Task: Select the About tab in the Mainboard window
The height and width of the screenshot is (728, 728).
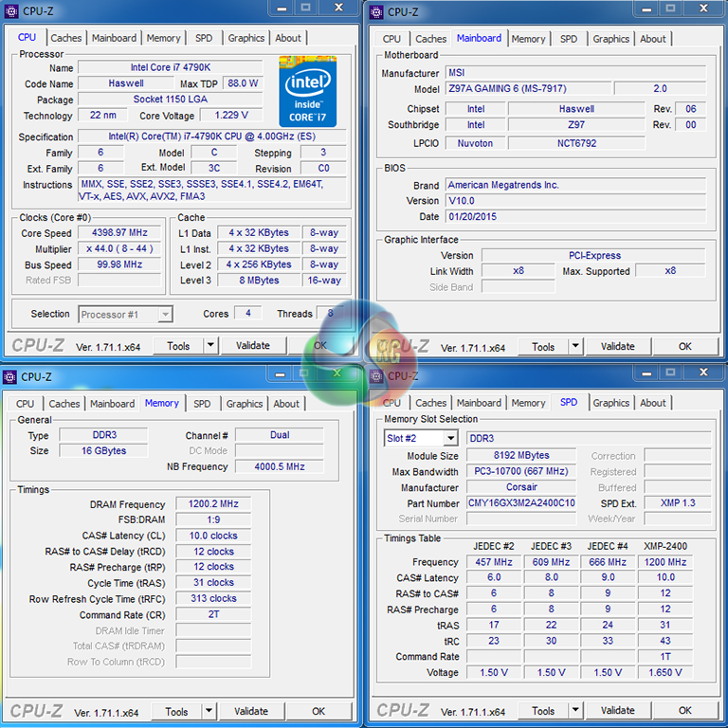Action: (652, 39)
